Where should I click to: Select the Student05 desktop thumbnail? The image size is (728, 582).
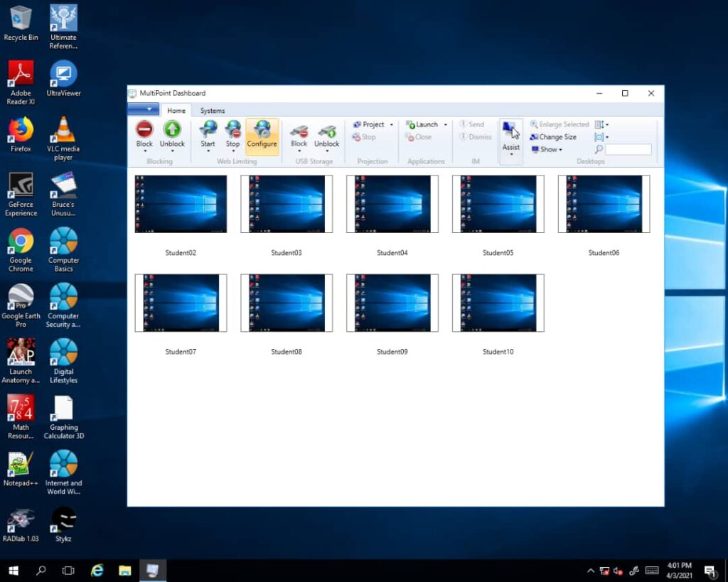coord(498,204)
